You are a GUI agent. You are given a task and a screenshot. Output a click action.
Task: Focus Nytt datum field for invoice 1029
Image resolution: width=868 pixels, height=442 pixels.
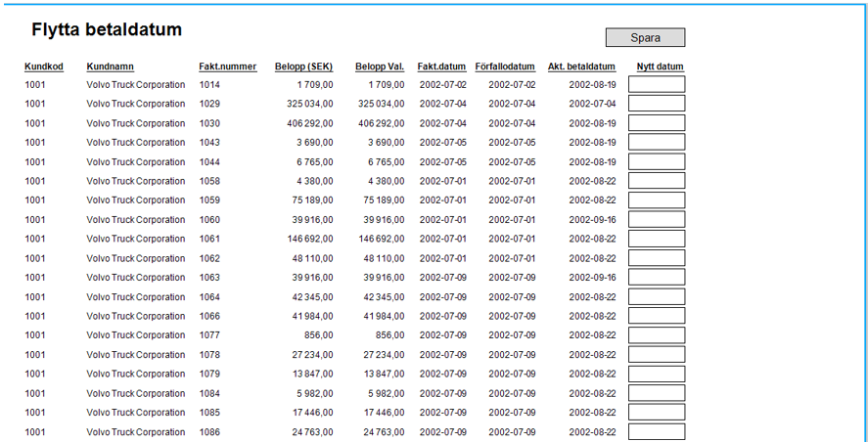pos(657,104)
